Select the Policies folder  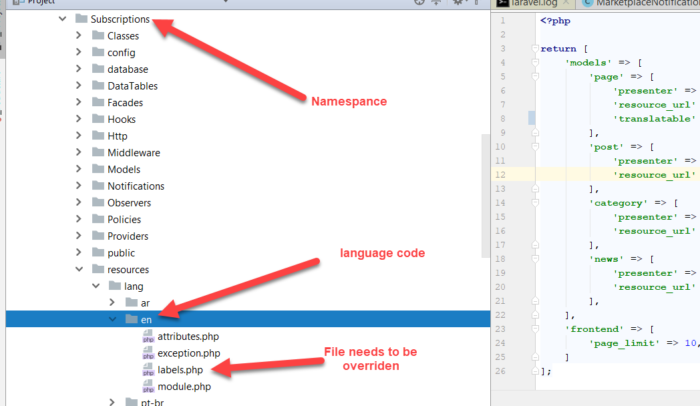coord(124,219)
